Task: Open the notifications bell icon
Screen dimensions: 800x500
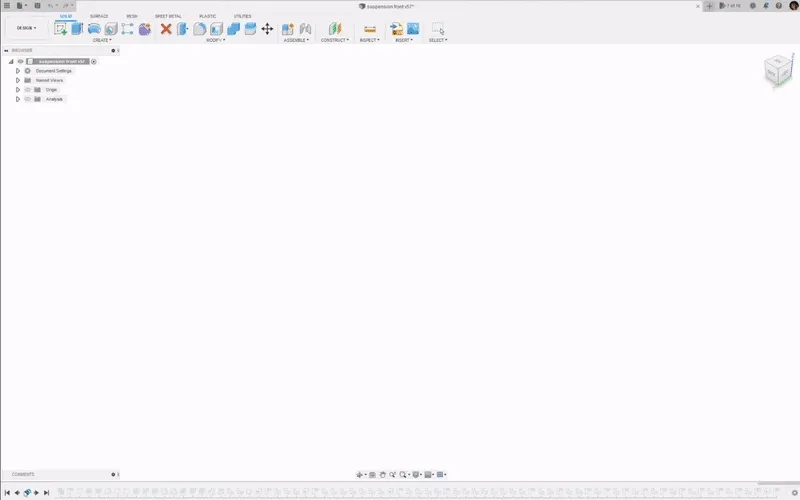Action: coord(766,6)
